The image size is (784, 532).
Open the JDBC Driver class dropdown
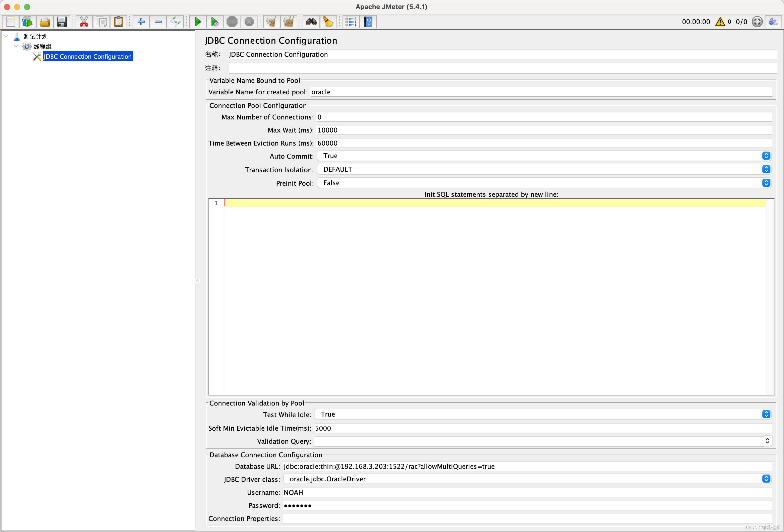(528, 479)
